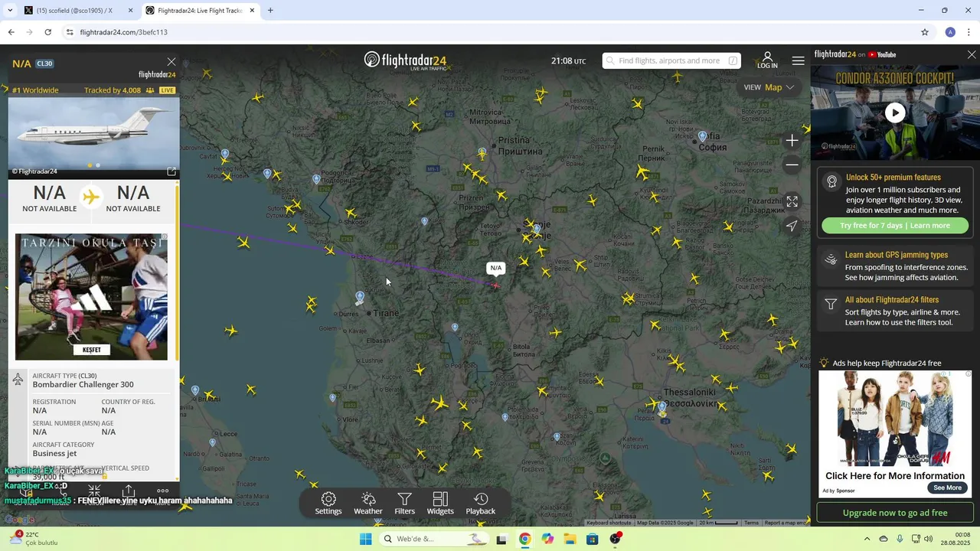
Task: Select the airport pin near Durres
Action: pos(360,297)
